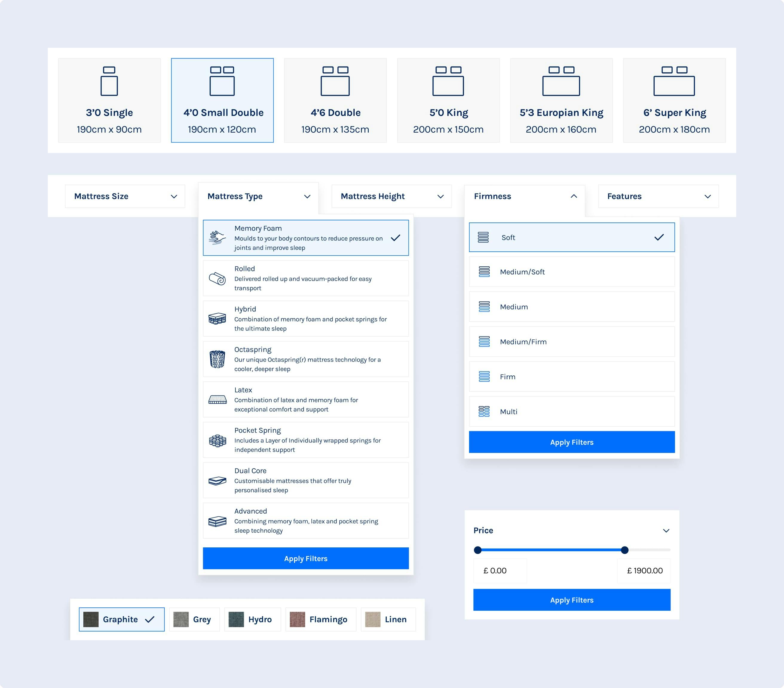Choose the 4'6 Double size tile

click(x=335, y=100)
